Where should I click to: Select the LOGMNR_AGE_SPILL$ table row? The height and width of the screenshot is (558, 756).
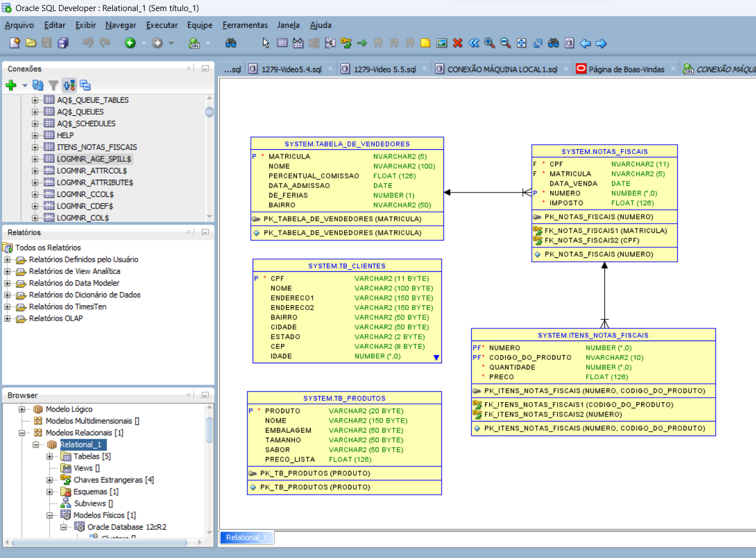coord(94,159)
